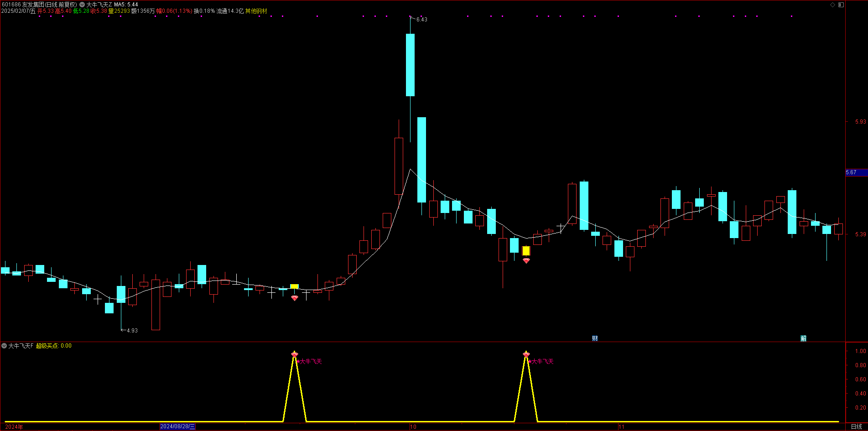Click the 高5.40 high price readout
Image resolution: width=868 pixels, height=431 pixels.
pyautogui.click(x=63, y=11)
